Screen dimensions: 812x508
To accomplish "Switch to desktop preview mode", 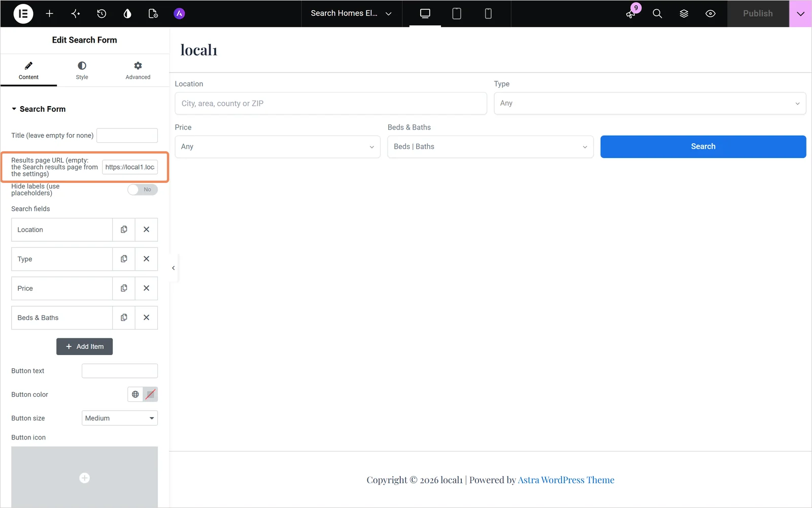I will point(425,14).
